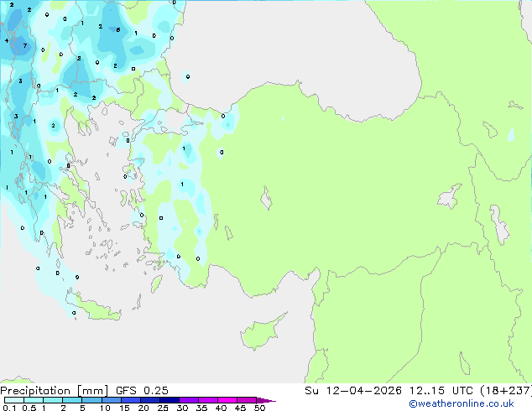The image size is (532, 411).
Task: Click the 40–45 mm magenta legend swatch
Action: point(227,400)
